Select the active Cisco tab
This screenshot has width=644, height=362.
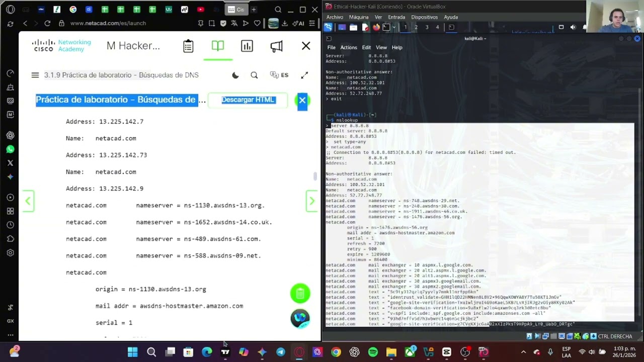236,10
